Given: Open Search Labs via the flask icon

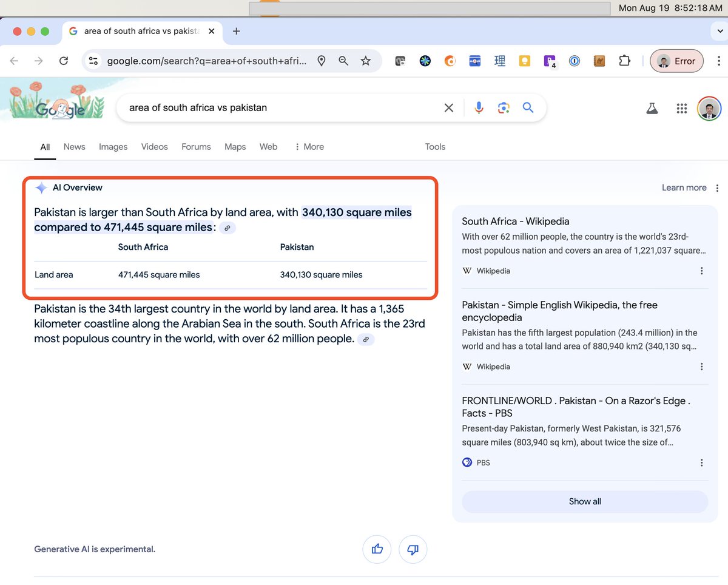Looking at the screenshot, I should click(x=652, y=107).
